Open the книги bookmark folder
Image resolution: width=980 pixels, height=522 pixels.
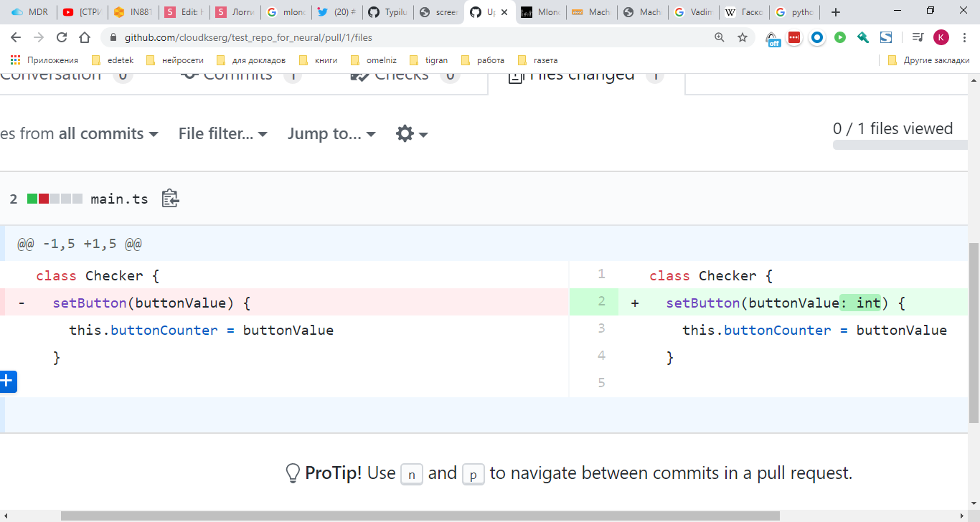point(318,60)
